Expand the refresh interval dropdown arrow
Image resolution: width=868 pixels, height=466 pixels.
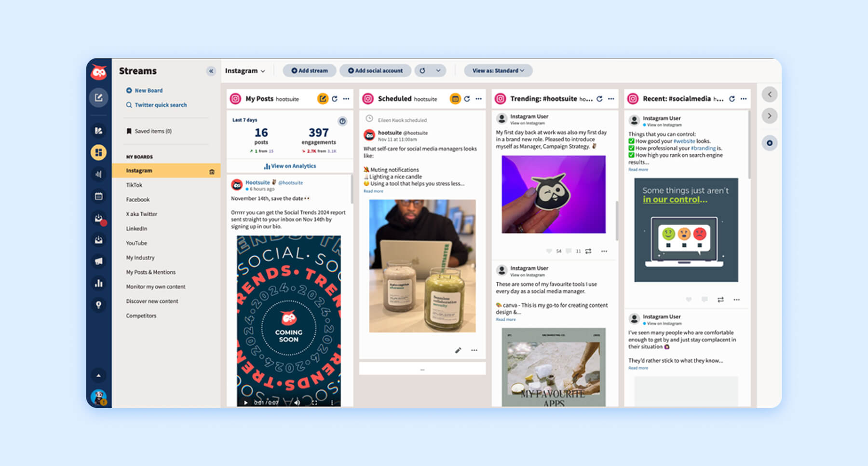click(x=438, y=70)
